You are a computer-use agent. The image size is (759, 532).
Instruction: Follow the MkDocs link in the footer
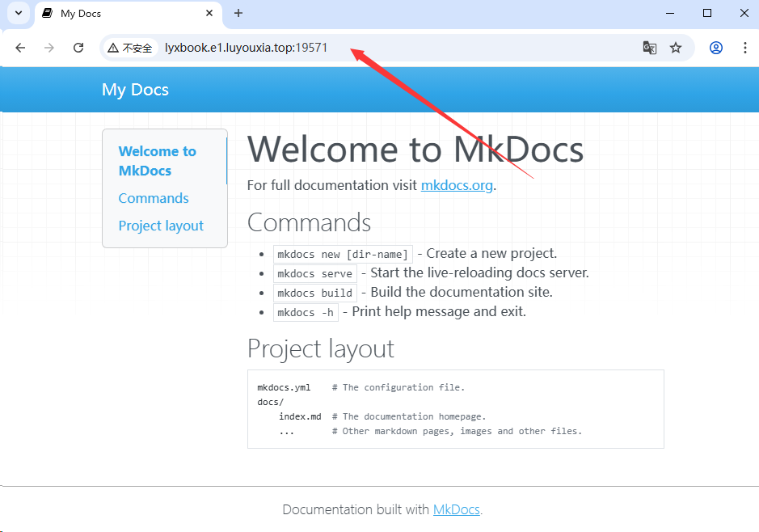457,509
